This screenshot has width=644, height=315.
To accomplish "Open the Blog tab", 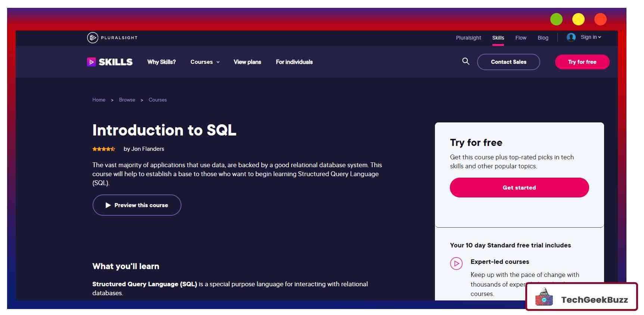I will coord(543,38).
